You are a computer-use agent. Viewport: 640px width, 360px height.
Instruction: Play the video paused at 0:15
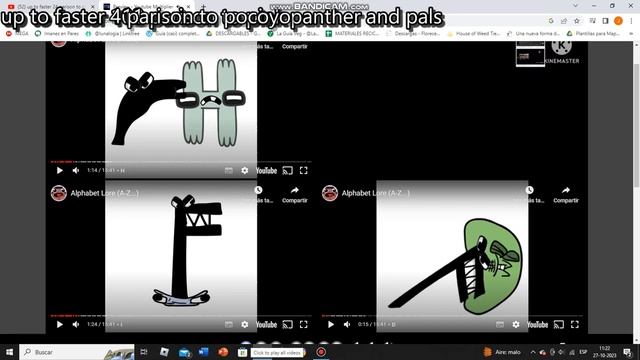(x=331, y=324)
